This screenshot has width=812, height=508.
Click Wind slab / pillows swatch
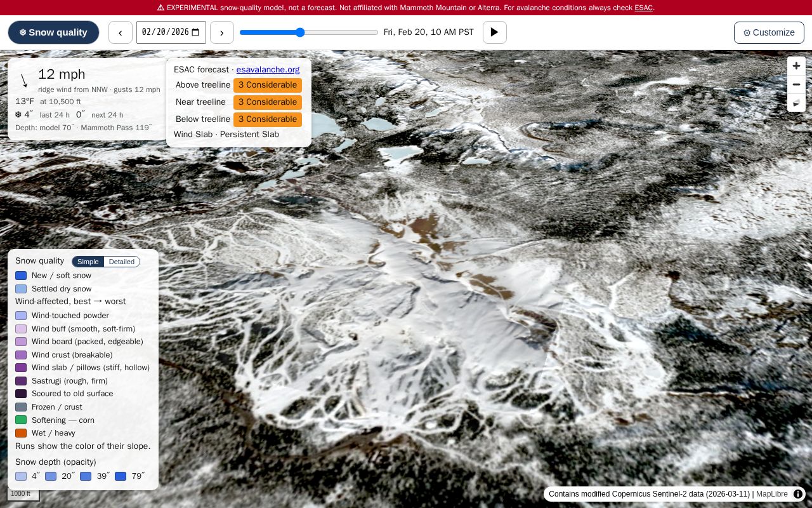click(21, 368)
